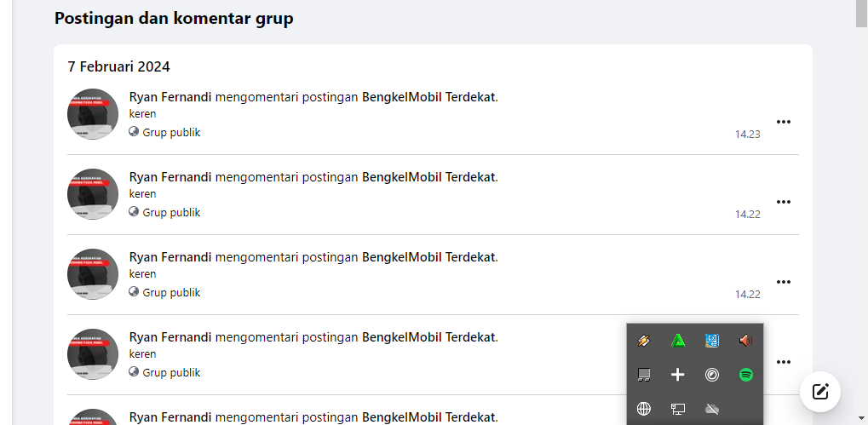Open options for second 14.22 comment
The height and width of the screenshot is (425, 868).
click(784, 282)
